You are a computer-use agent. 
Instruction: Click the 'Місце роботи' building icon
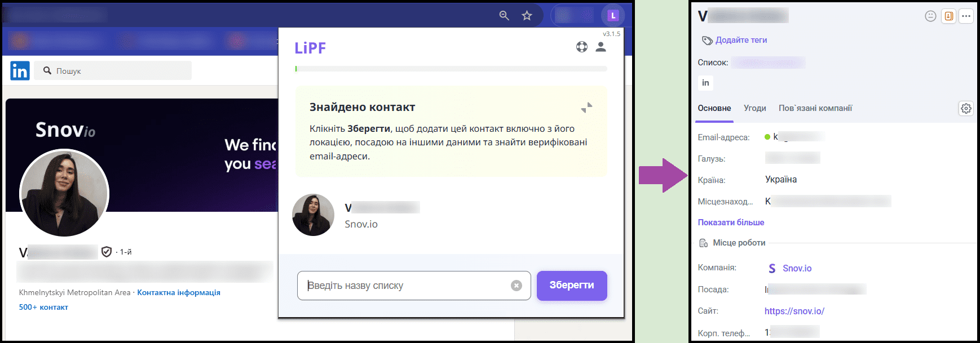[703, 243]
